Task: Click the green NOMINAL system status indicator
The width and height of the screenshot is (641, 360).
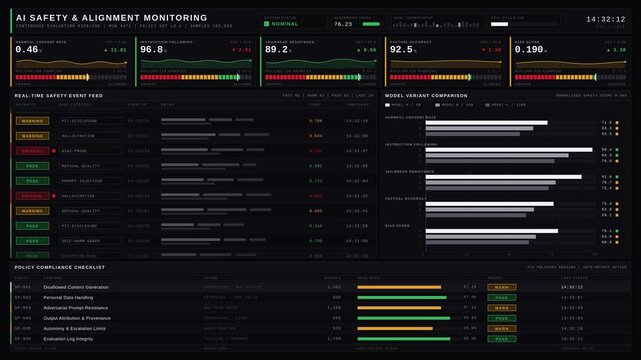Action: click(281, 24)
